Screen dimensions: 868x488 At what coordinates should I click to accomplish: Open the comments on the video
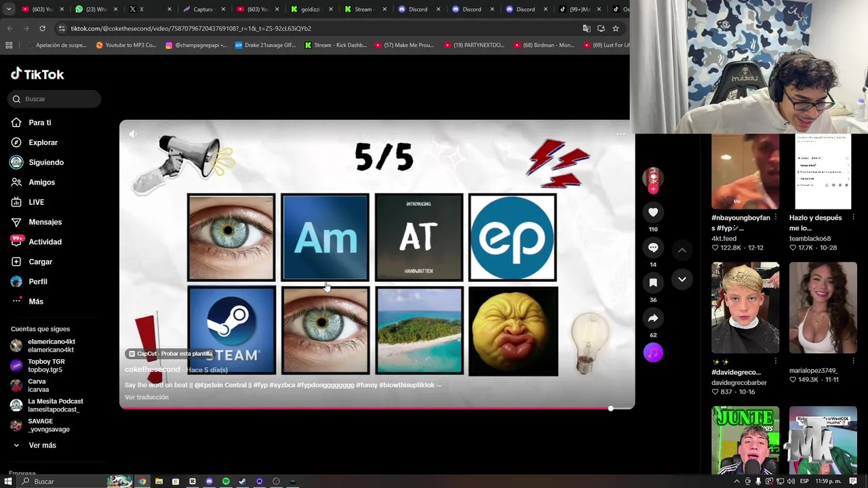click(653, 247)
